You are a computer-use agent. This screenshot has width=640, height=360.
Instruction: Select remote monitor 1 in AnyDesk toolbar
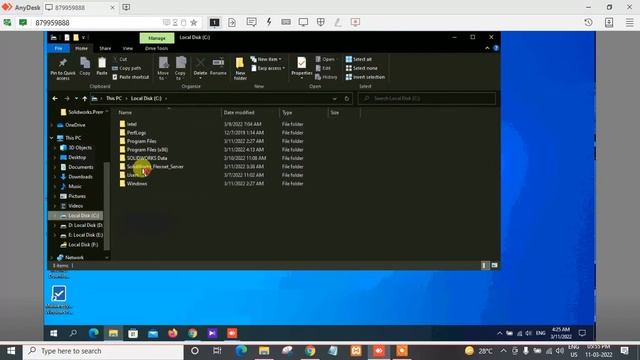point(214,22)
